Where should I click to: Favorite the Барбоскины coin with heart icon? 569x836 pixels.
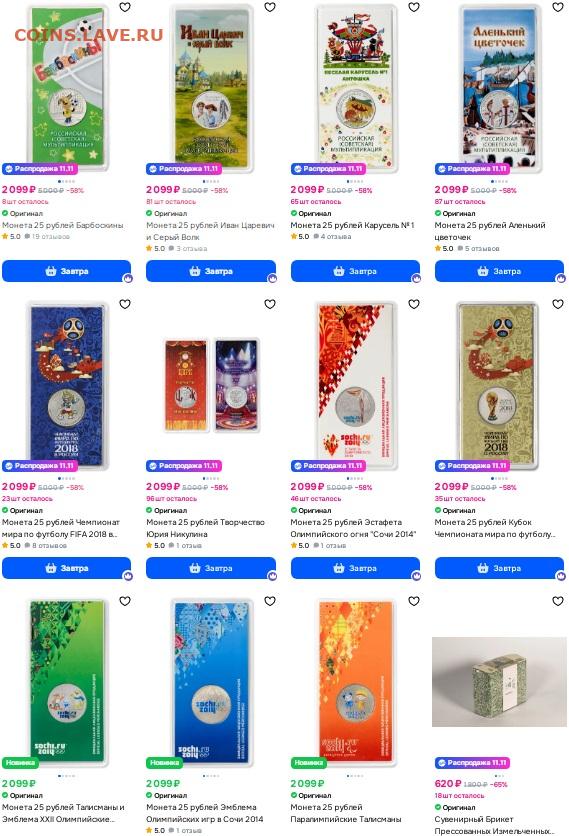click(125, 7)
